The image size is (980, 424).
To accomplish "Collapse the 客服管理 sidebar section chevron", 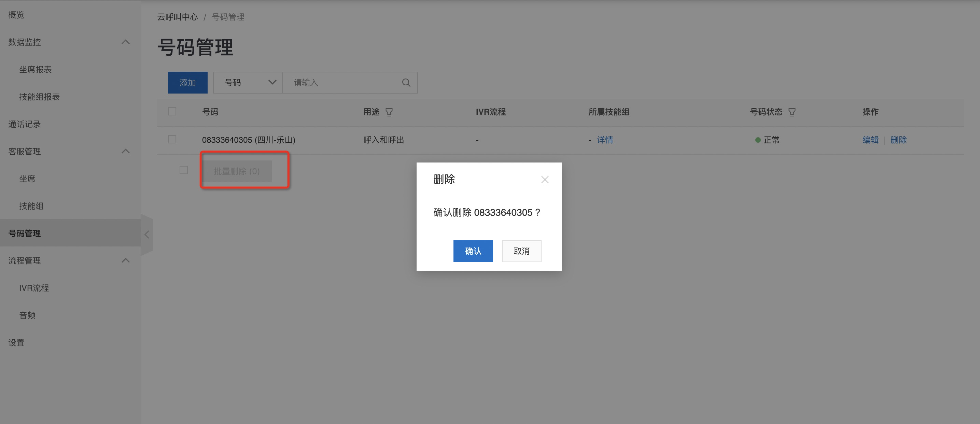I will 126,151.
